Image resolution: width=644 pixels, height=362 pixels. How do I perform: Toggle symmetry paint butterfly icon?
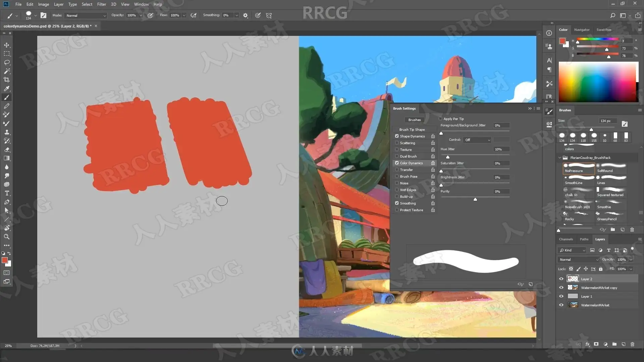click(x=269, y=15)
